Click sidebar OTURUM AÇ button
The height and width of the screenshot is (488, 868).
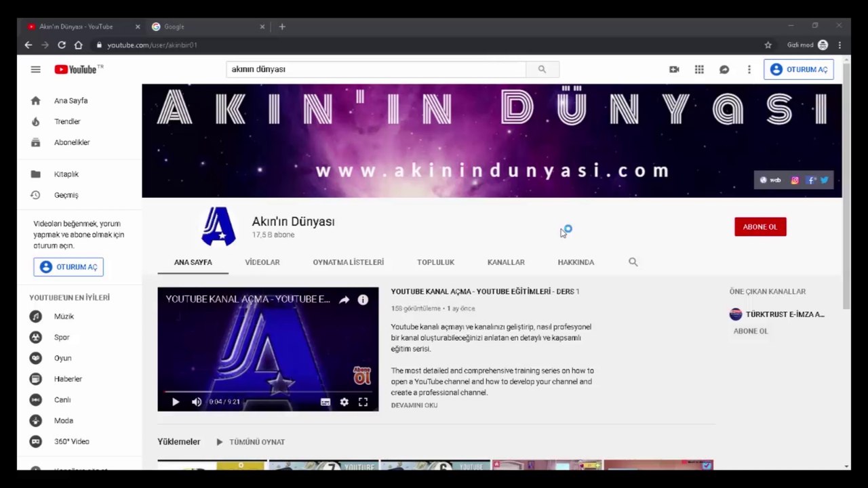pyautogui.click(x=68, y=267)
